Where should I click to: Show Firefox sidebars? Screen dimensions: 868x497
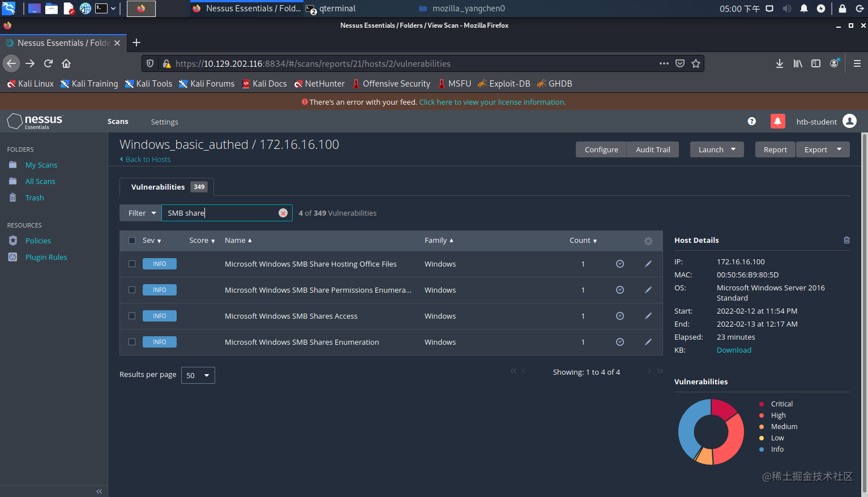(x=816, y=63)
